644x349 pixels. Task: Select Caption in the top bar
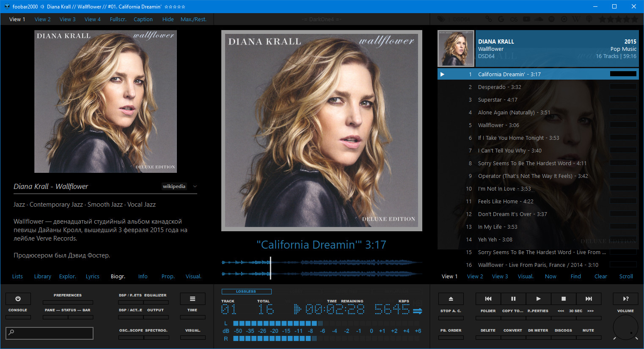[x=143, y=19]
